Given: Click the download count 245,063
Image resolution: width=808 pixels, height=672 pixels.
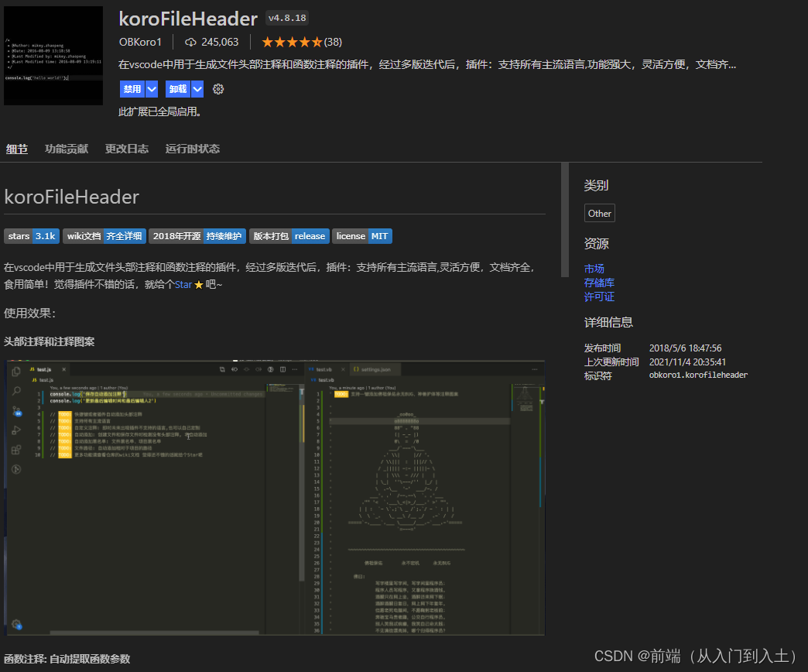Looking at the screenshot, I should click(220, 43).
